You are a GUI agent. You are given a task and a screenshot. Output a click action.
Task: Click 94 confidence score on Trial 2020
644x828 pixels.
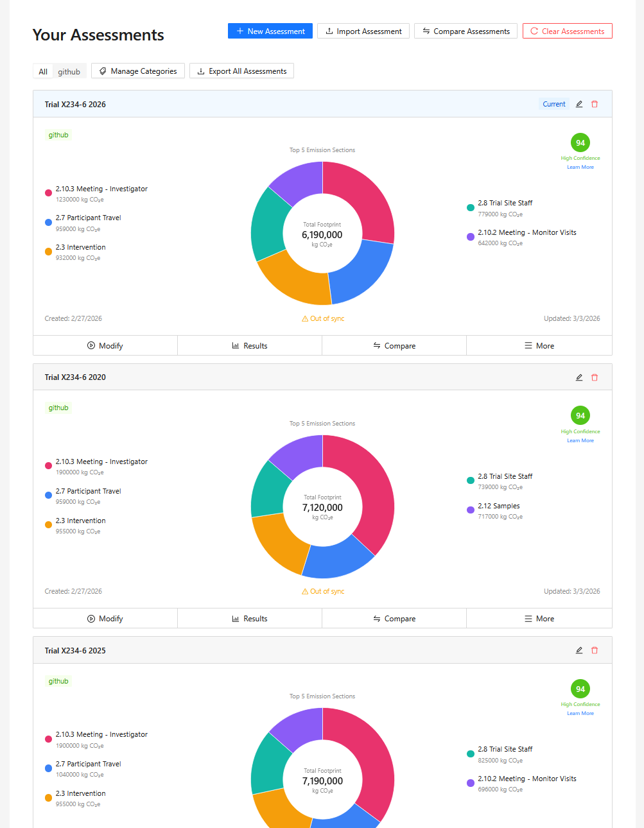[x=580, y=415]
